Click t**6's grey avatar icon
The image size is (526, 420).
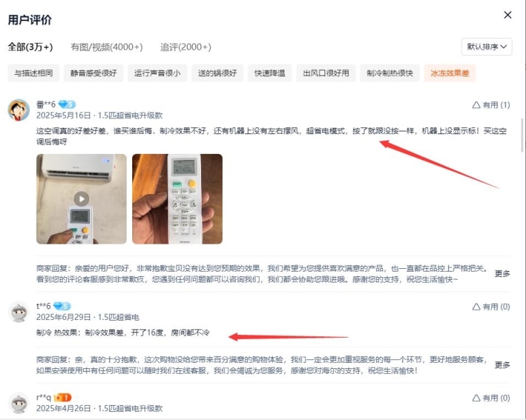pos(19,312)
